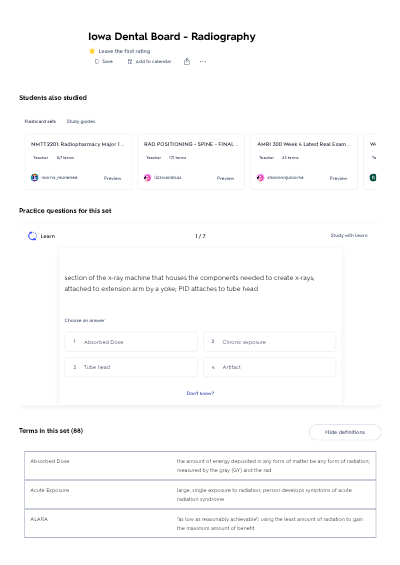The width and height of the screenshot is (400, 565).
Task: Preview the AMRI 300 Week 4 set
Action: [x=338, y=178]
